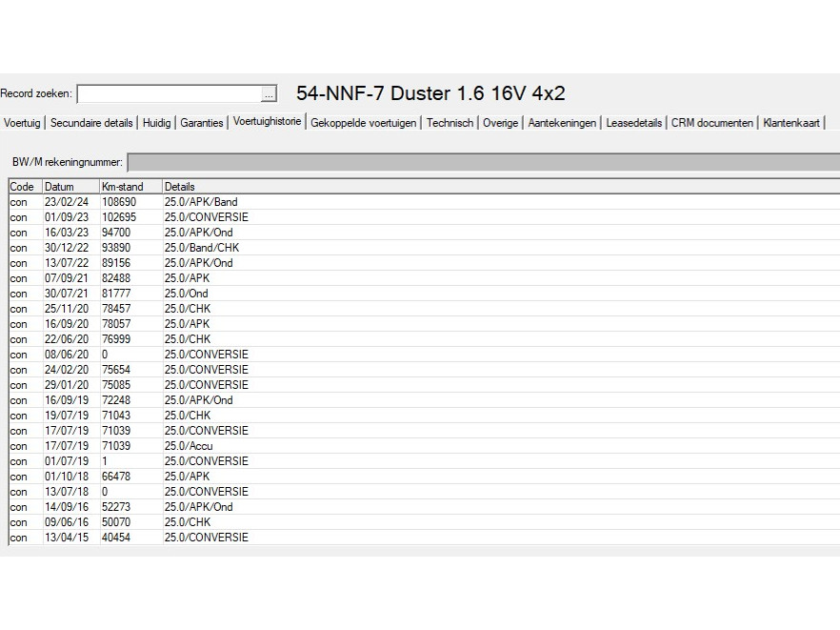
Task: Click the 25.0/APK/Band detail
Action: pos(201,202)
